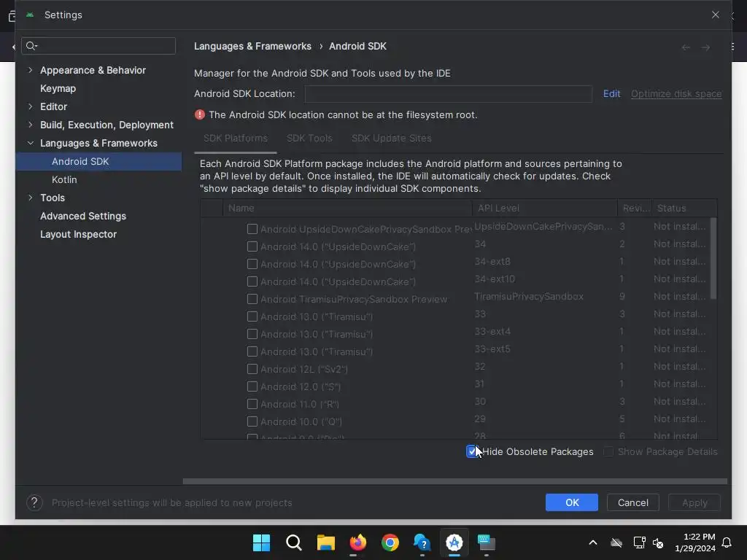Expand the Editor section arrow
This screenshot has height=560, width=747.
click(31, 106)
